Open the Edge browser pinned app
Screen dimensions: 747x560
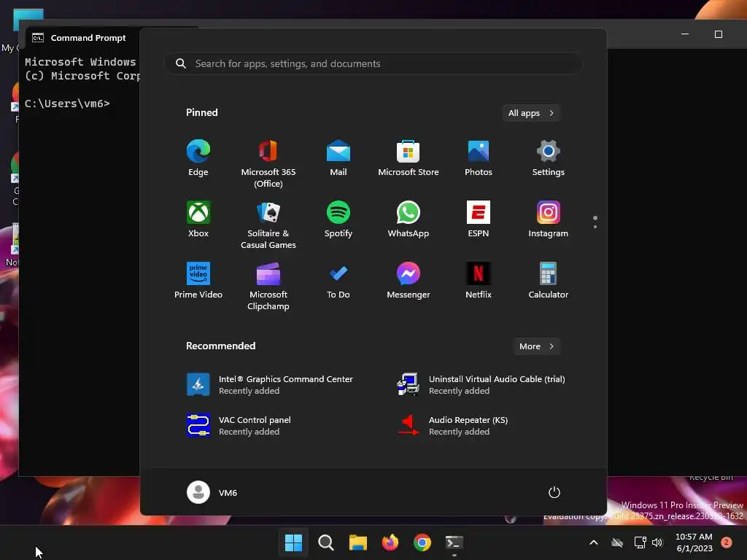tap(198, 158)
